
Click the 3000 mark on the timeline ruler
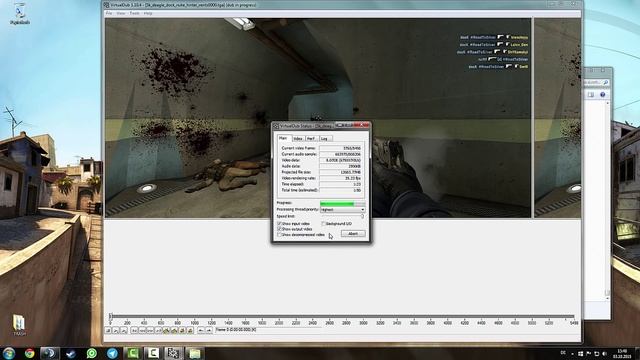pos(363,323)
